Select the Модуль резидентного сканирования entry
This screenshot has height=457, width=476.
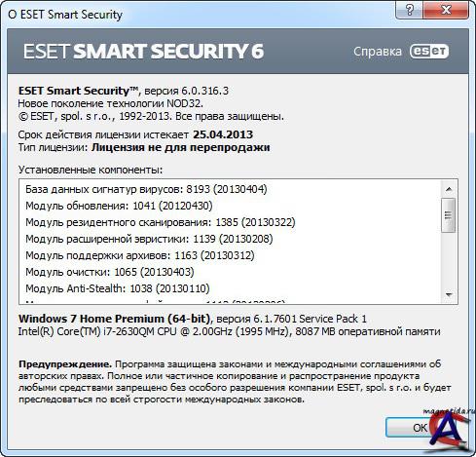[x=161, y=222]
